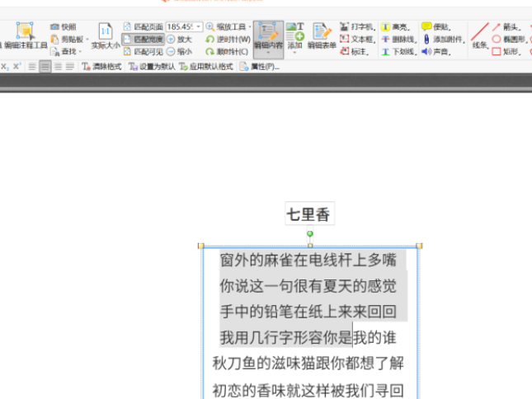532x399 pixels.
Task: Click 设置为默认 (Set as Default)
Action: click(x=152, y=67)
